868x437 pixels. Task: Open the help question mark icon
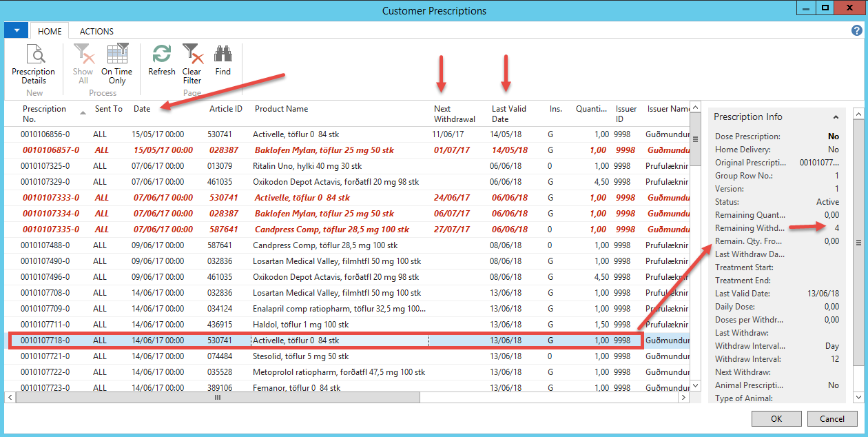(x=857, y=30)
